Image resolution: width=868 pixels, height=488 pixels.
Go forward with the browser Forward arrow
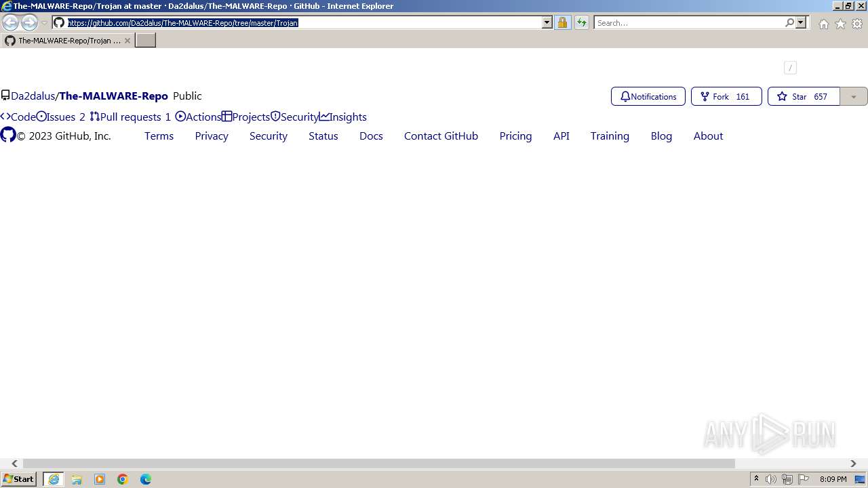[29, 22]
